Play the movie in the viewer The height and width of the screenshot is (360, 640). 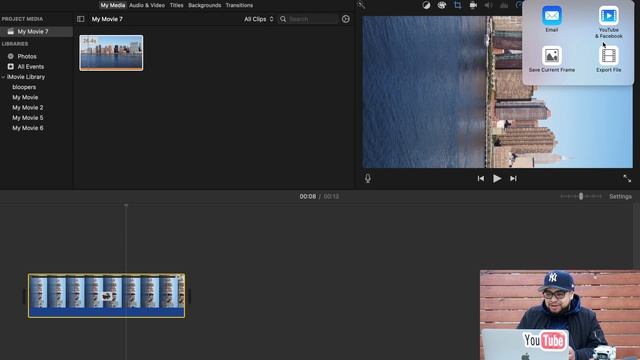pyautogui.click(x=497, y=178)
